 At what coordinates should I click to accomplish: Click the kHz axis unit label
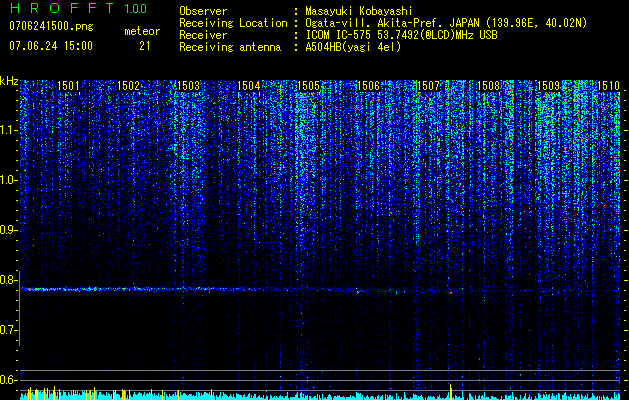pyautogui.click(x=9, y=81)
